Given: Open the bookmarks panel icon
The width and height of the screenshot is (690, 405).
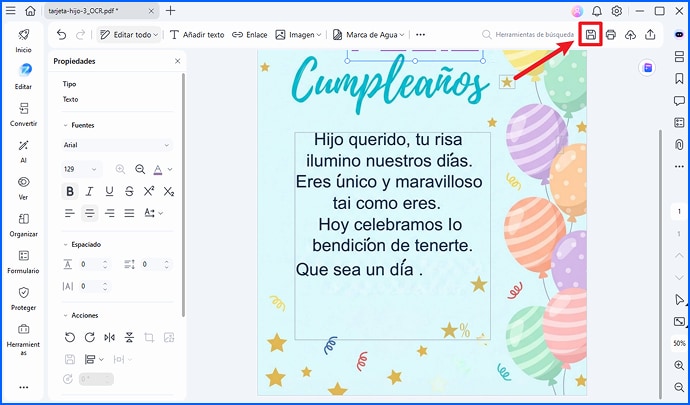Looking at the screenshot, I should tap(679, 78).
